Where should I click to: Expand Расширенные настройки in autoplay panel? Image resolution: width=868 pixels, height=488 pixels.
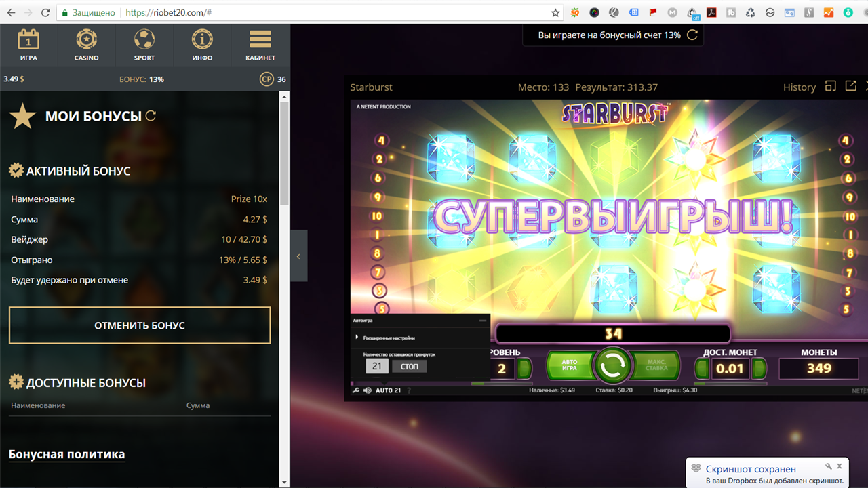[385, 338]
